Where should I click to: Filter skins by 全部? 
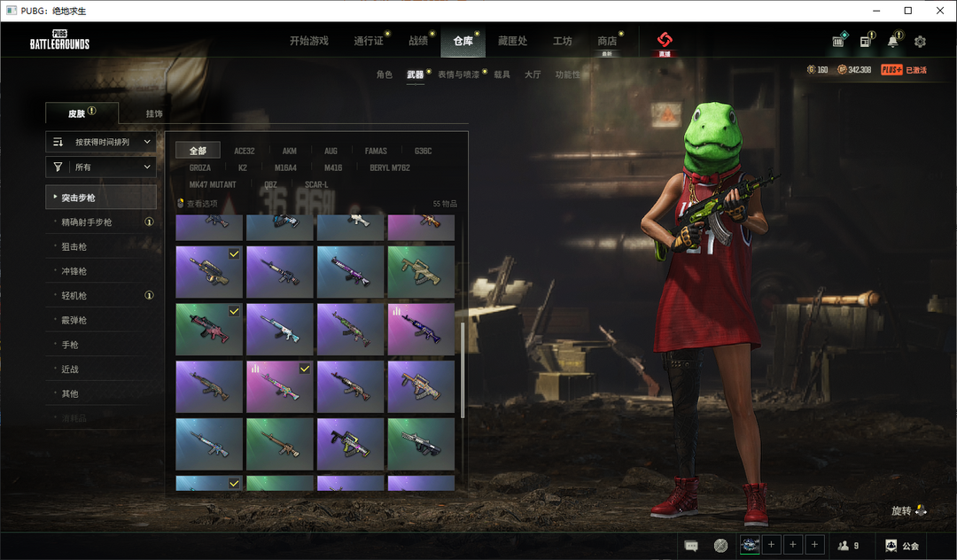coord(198,151)
